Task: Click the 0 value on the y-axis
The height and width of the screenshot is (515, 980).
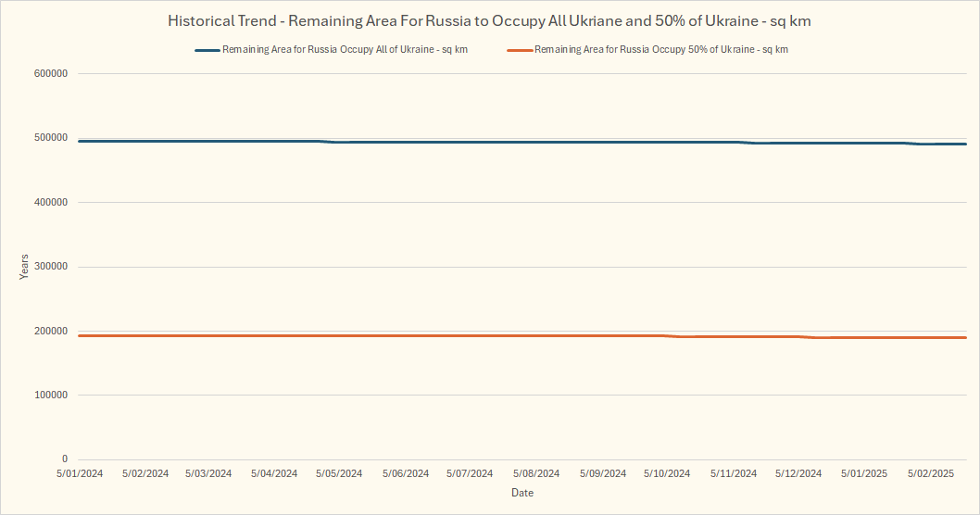Action: point(65,459)
